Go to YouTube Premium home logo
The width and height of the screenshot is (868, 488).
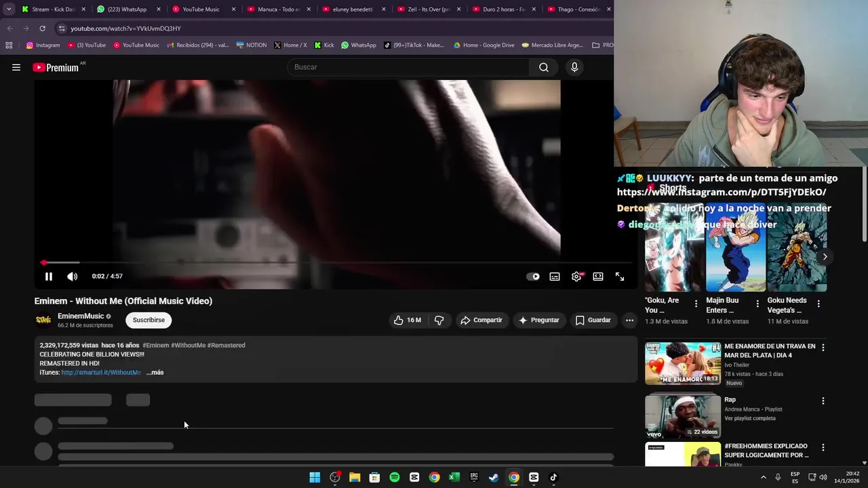click(56, 67)
